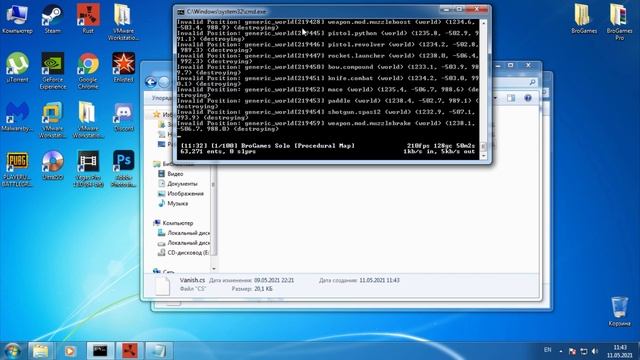Click the volume speaker tray icon
The image size is (640, 360).
(595, 351)
